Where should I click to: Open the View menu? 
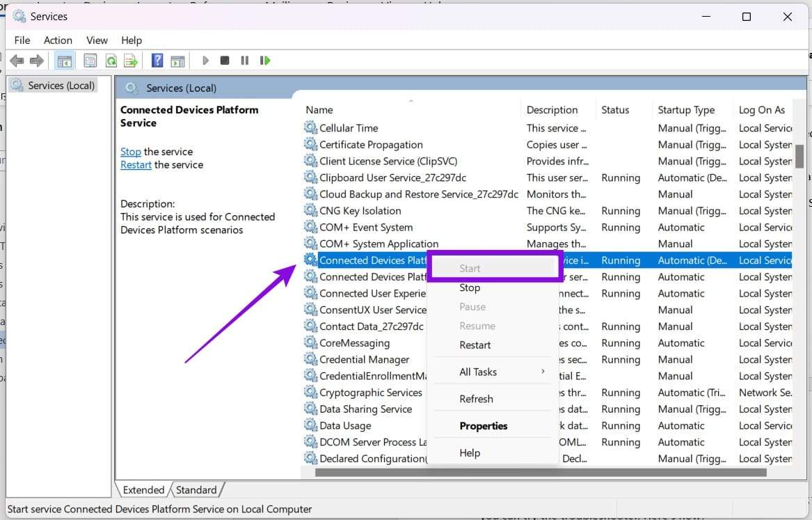click(97, 40)
